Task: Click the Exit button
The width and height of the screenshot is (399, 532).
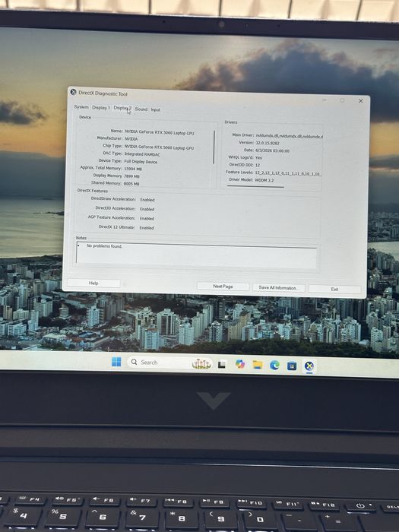Action: click(334, 289)
